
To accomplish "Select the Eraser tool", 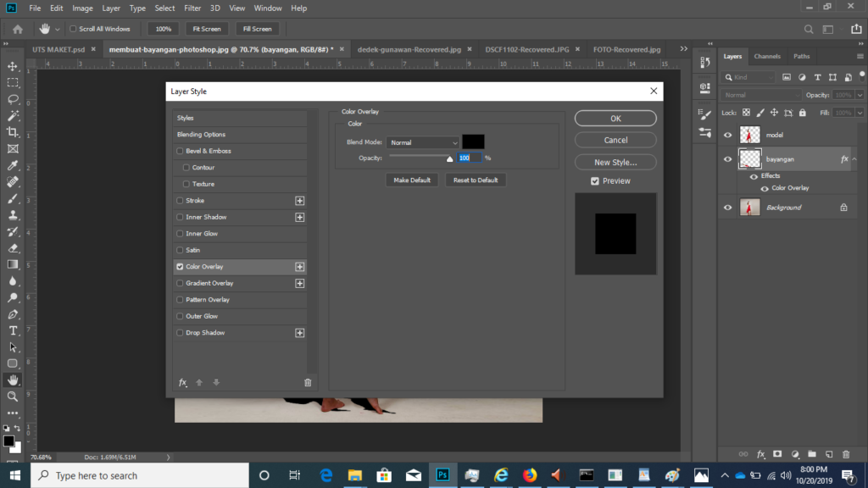I will tap(13, 248).
